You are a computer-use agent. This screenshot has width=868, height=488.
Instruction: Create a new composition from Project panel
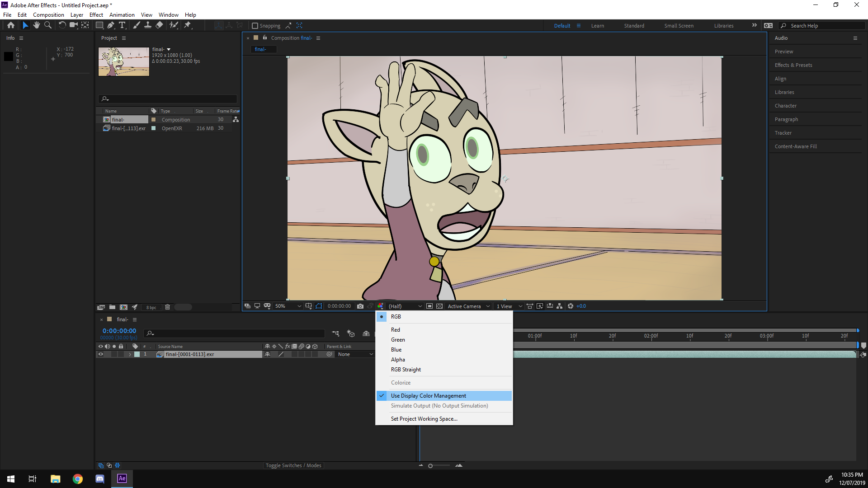pos(123,307)
